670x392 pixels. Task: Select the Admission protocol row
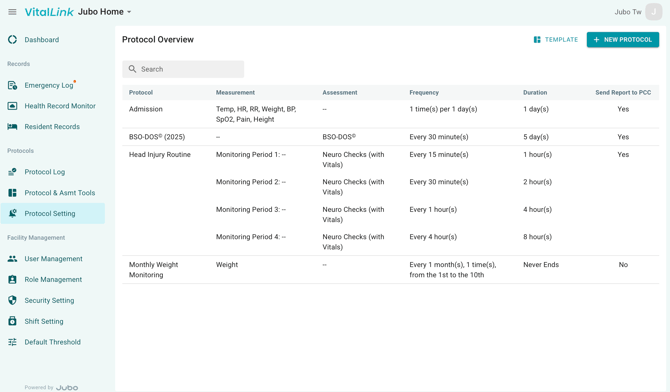390,114
